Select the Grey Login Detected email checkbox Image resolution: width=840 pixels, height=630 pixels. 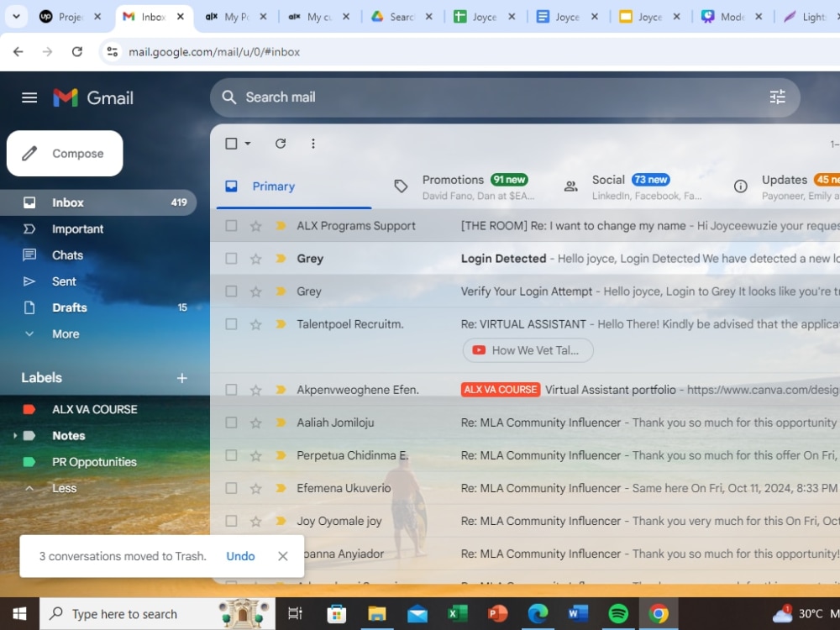click(x=231, y=259)
